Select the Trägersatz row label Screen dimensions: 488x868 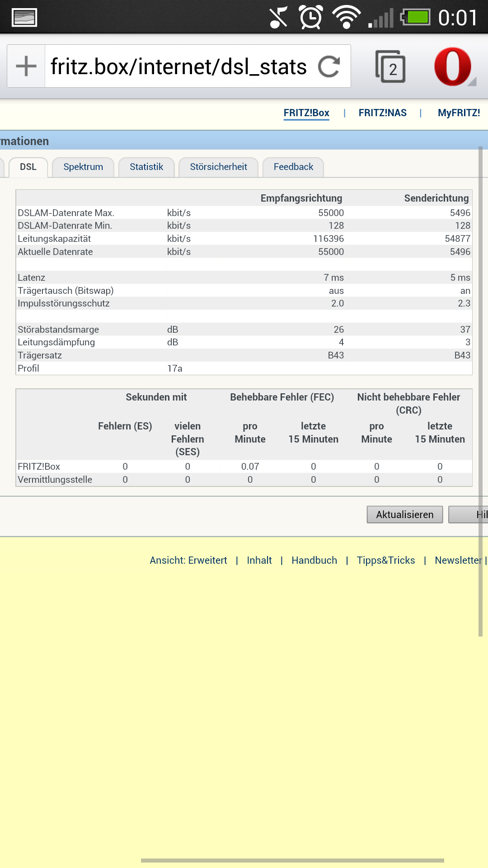[40, 355]
